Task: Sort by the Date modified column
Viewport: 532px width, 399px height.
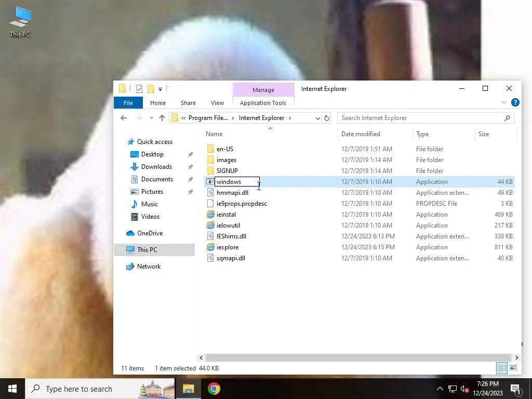Action: (x=361, y=134)
